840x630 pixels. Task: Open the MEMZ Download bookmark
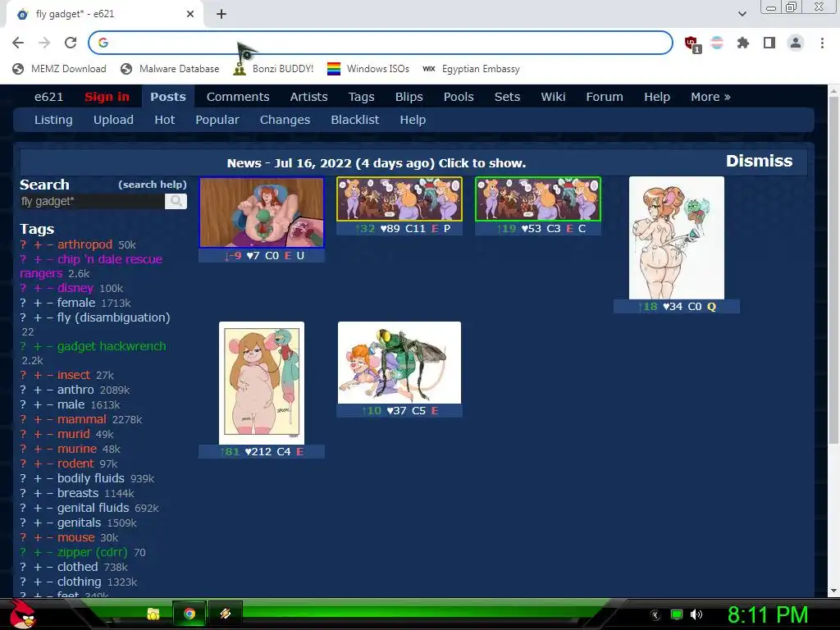[59, 69]
